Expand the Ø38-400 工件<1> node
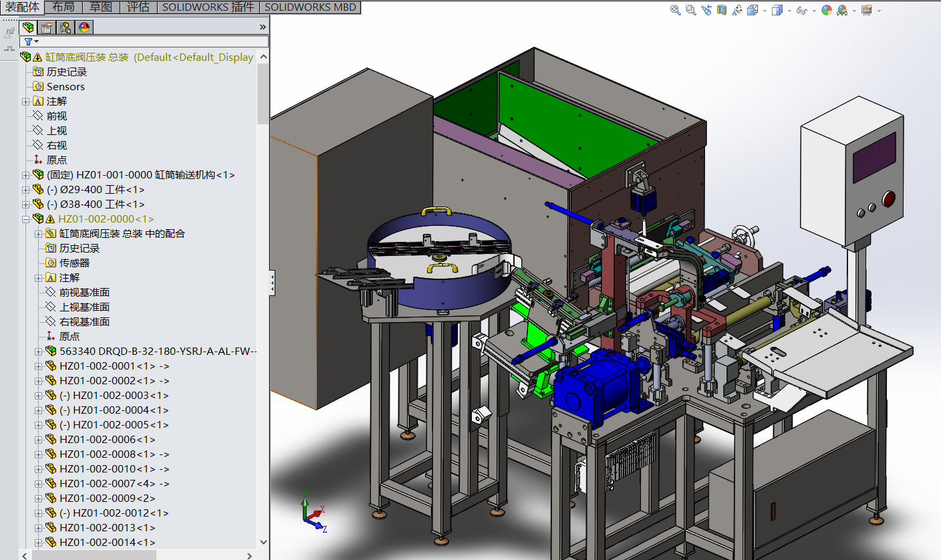 point(25,204)
